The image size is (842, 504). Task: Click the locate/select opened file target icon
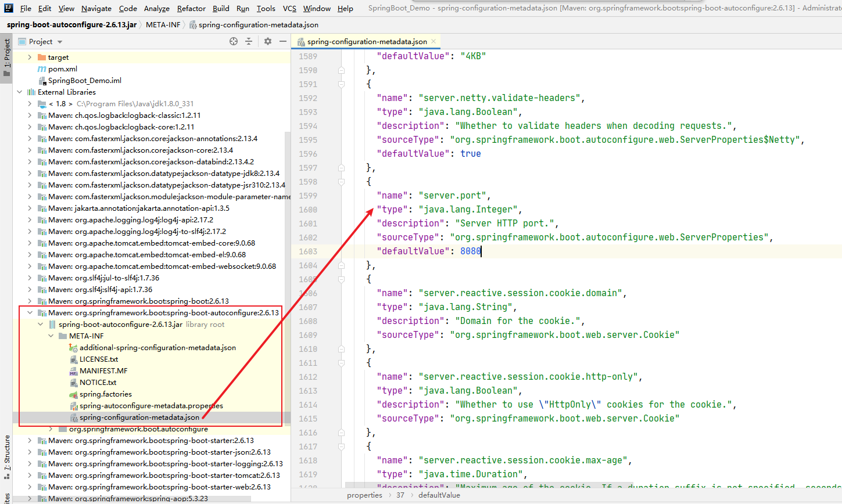tap(234, 41)
